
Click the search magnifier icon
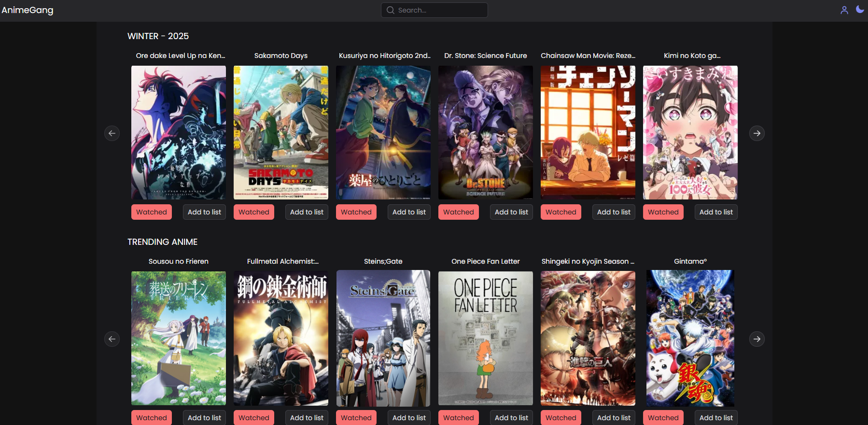click(x=390, y=10)
